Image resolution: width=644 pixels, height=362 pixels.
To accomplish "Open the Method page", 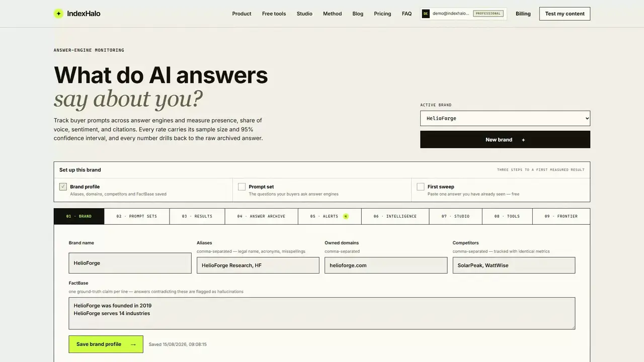I will click(332, 14).
